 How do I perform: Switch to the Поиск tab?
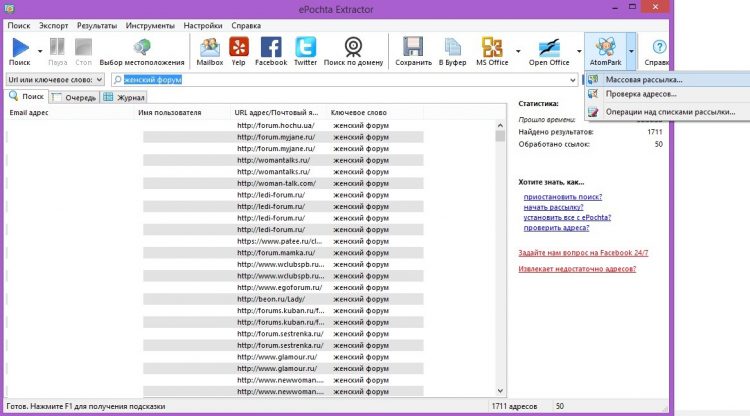[x=27, y=96]
